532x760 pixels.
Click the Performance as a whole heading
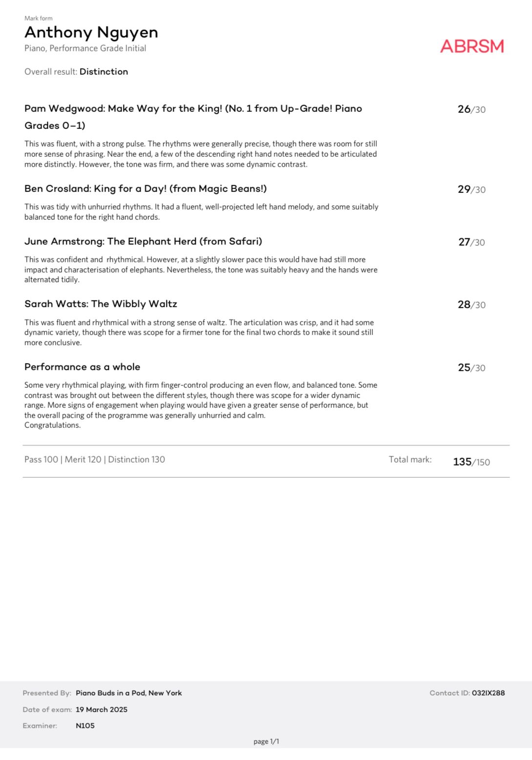82,367
